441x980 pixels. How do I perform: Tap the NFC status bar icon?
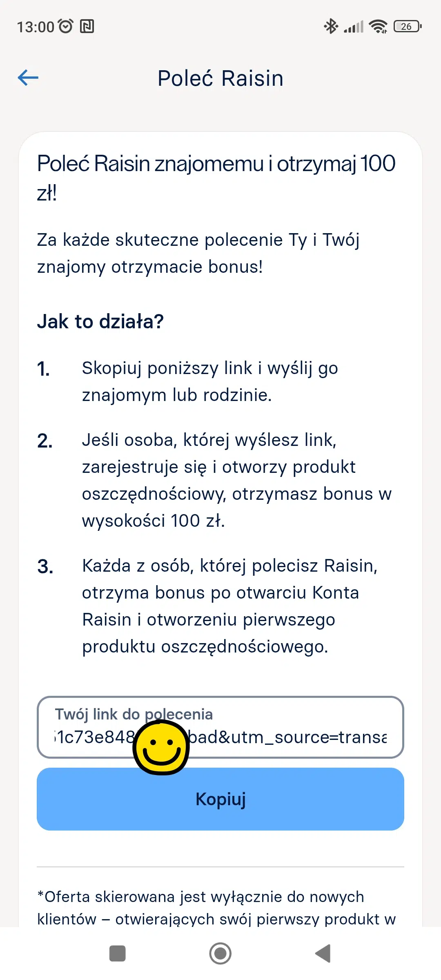pyautogui.click(x=87, y=27)
